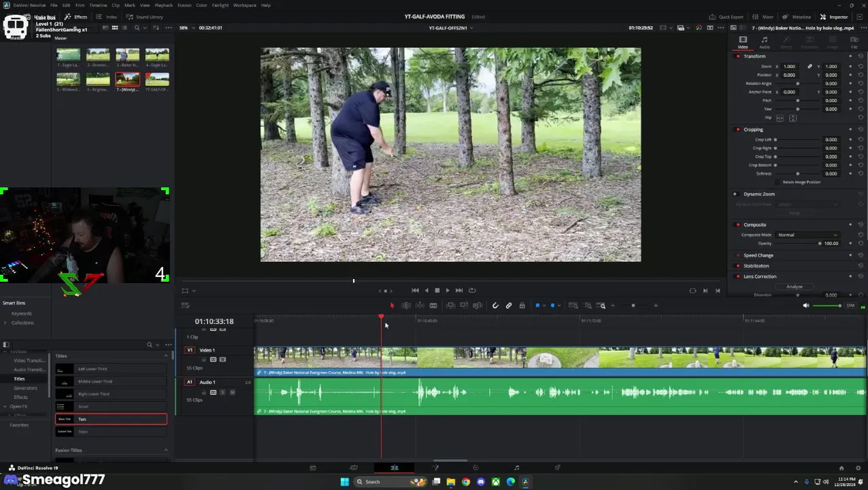Open the Effects panel toggle
Screen dimensions: 868x490
click(x=76, y=17)
